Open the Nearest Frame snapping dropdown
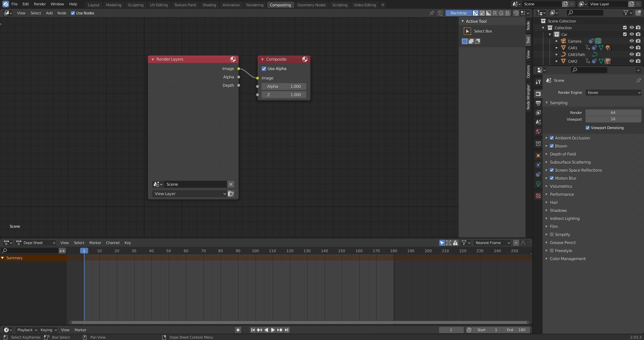 [493, 243]
